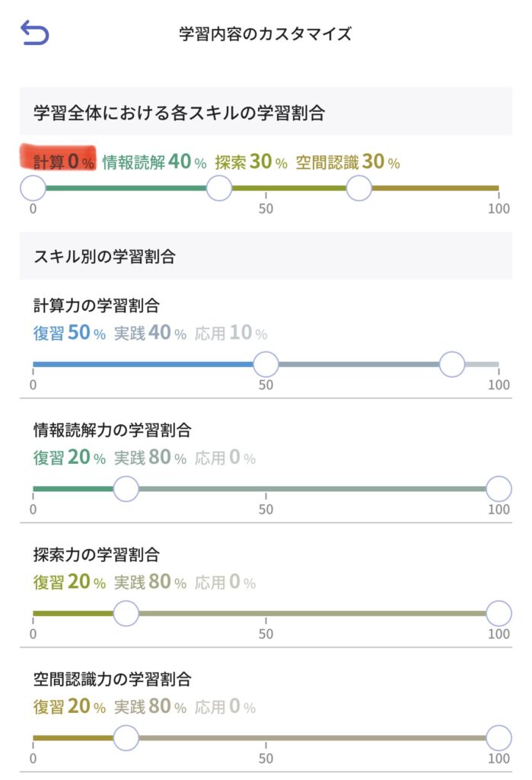Click 情報読解力 slider handle at 20
This screenshot has height=780, width=532.
pyautogui.click(x=126, y=488)
